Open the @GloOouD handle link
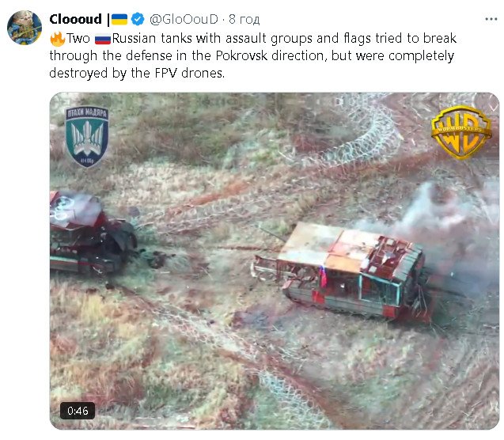 point(184,19)
